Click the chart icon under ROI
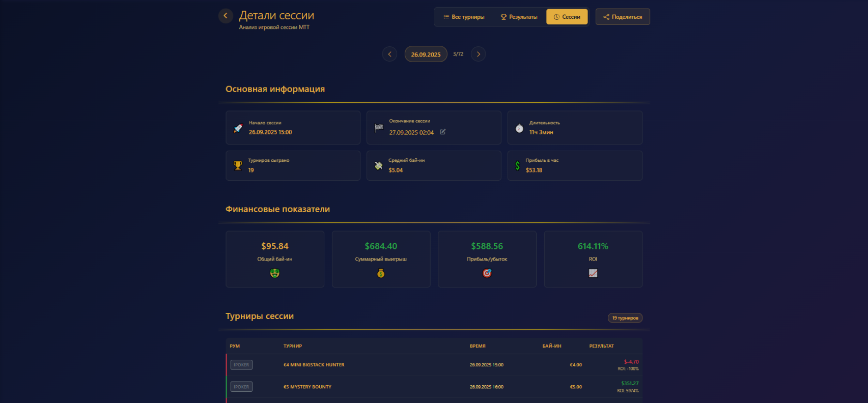The width and height of the screenshot is (868, 403). click(593, 273)
